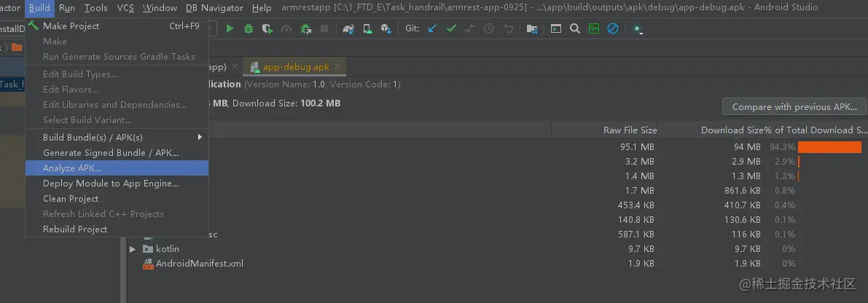The width and height of the screenshot is (868, 303).
Task: Open the Build menu in menu bar
Action: click(40, 8)
